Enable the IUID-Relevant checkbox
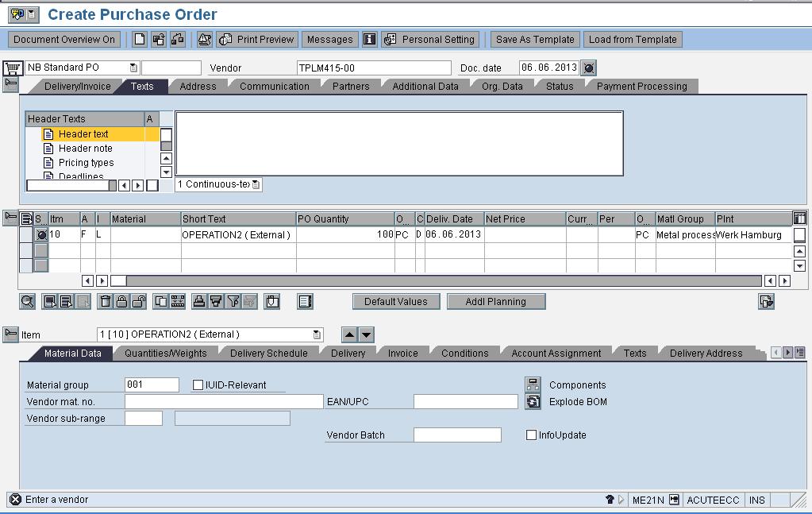 pyautogui.click(x=198, y=385)
